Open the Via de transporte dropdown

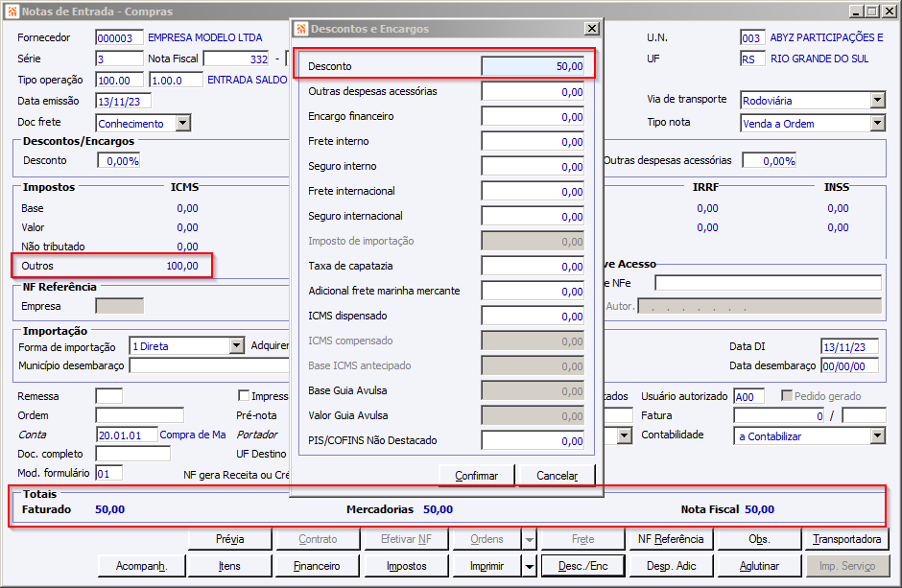[877, 100]
